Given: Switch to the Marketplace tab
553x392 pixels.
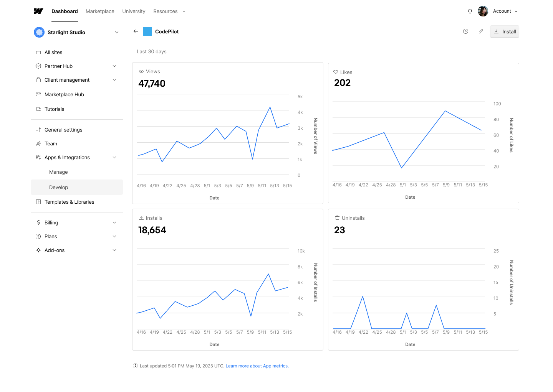Looking at the screenshot, I should (100, 11).
